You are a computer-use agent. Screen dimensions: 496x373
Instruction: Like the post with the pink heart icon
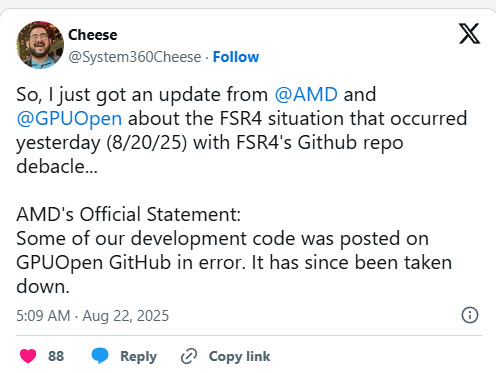point(28,356)
